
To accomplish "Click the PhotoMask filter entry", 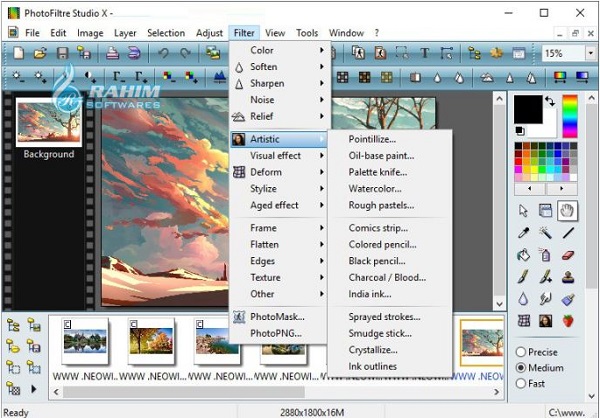I will click(277, 317).
